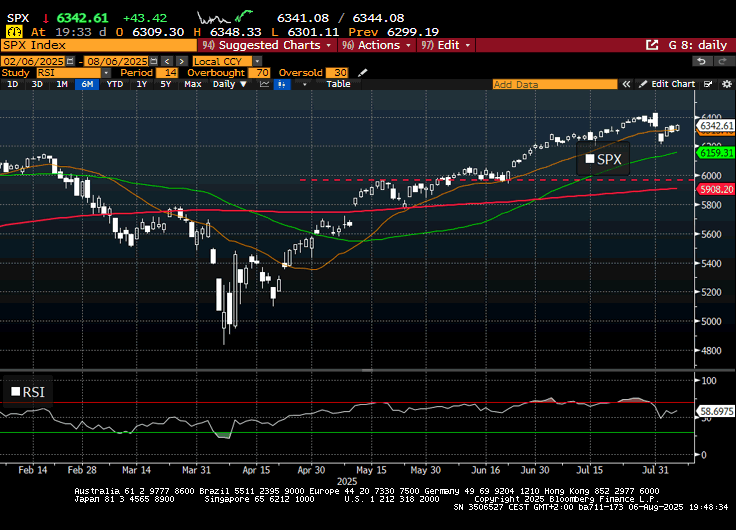Expand the Edit menu

point(446,45)
